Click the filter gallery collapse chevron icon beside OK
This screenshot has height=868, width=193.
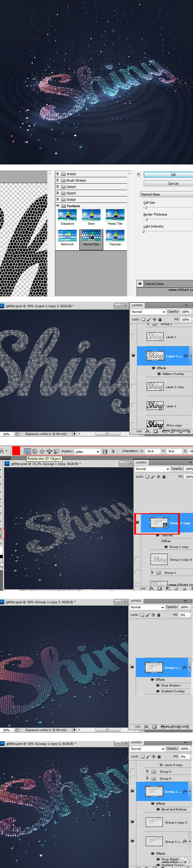pyautogui.click(x=138, y=175)
